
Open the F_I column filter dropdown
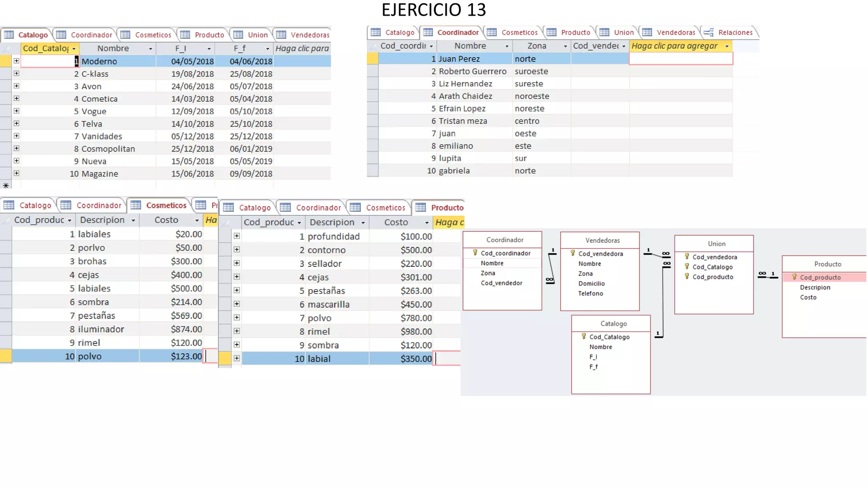(209, 49)
